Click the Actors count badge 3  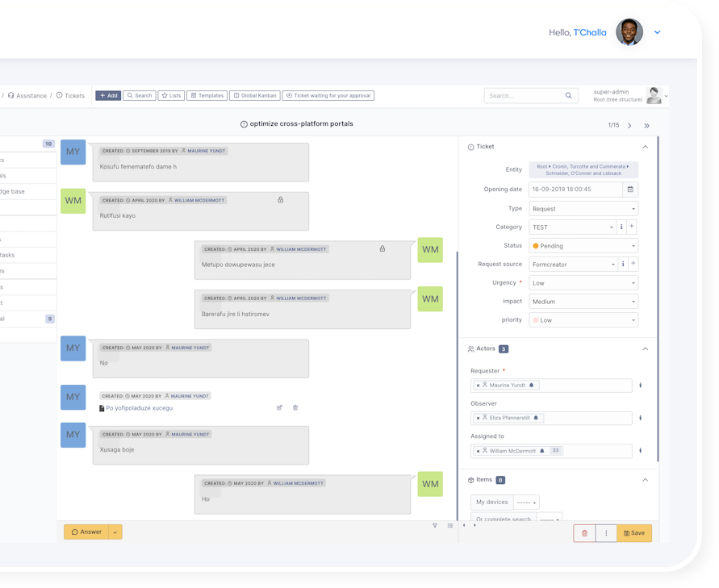click(x=504, y=349)
